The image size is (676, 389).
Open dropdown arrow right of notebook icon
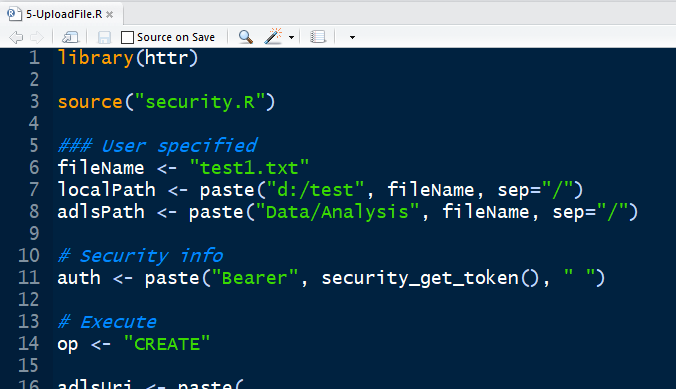[x=352, y=38]
